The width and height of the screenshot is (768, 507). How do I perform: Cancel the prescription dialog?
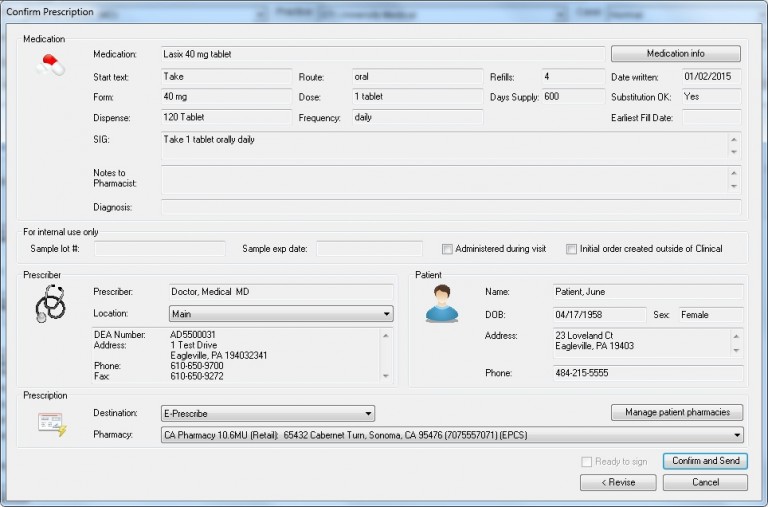(705, 482)
